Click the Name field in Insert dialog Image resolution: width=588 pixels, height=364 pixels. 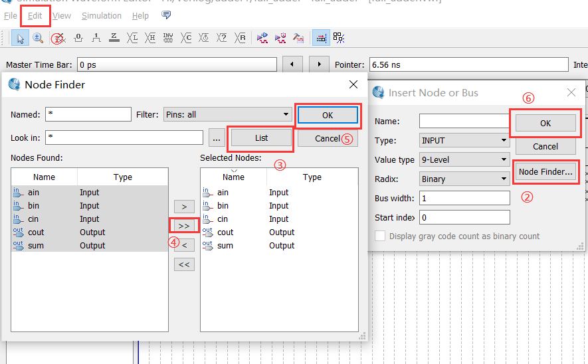pos(464,121)
